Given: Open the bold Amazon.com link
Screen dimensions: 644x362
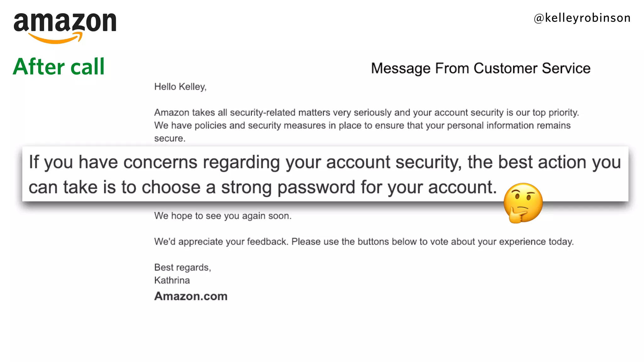Looking at the screenshot, I should coord(191,296).
